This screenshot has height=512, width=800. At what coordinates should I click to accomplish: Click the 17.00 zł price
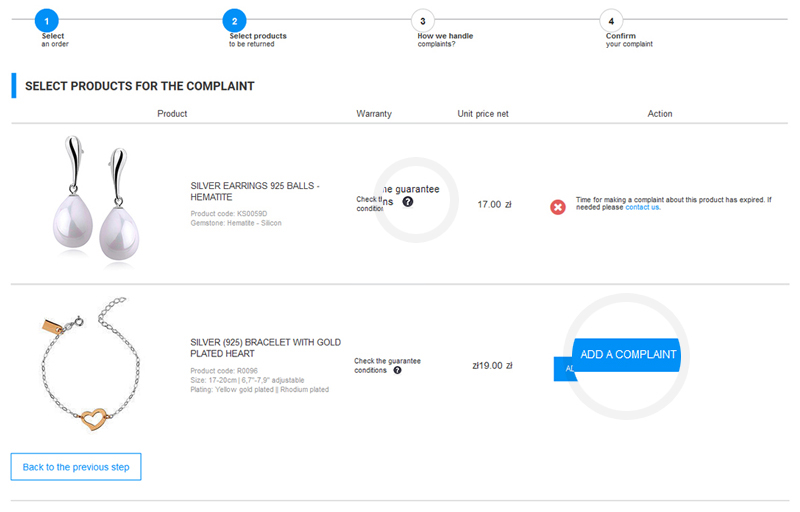point(494,204)
